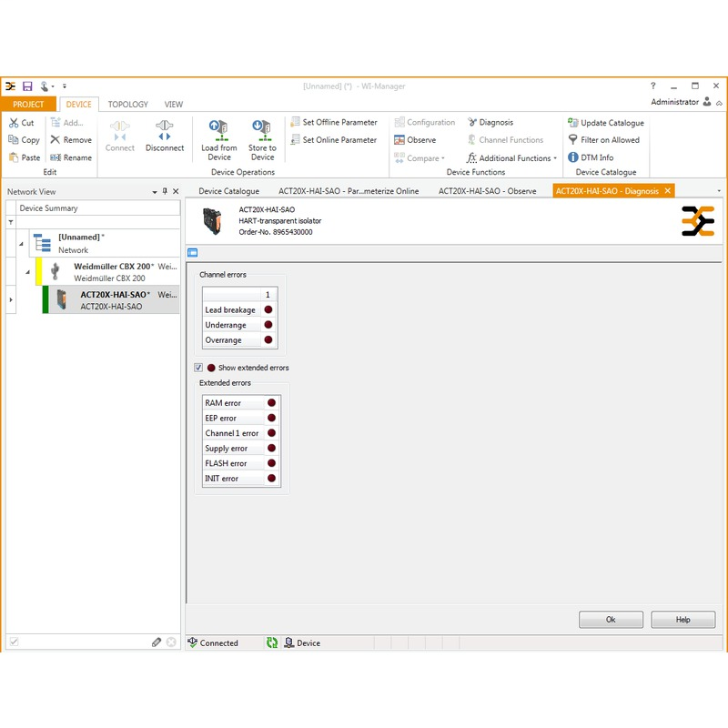Click the blue panel view icon below header
Screen dimensions: 728x728
pos(193,253)
